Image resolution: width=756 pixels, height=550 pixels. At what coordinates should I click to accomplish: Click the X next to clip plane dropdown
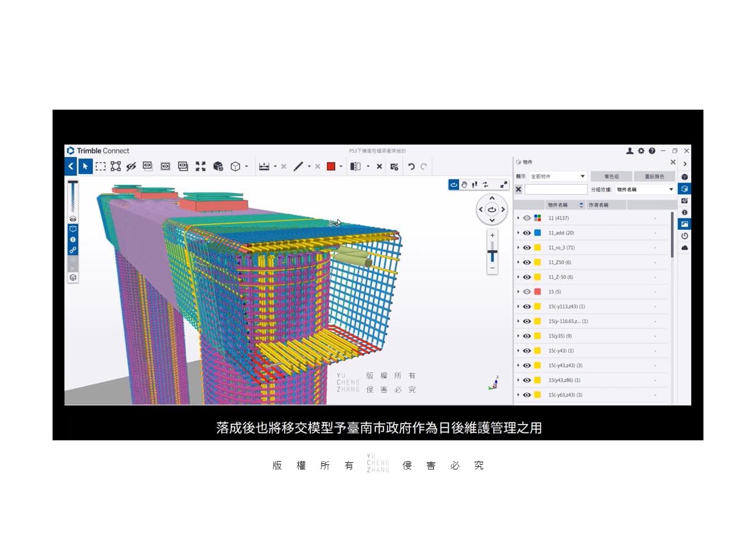pyautogui.click(x=379, y=166)
